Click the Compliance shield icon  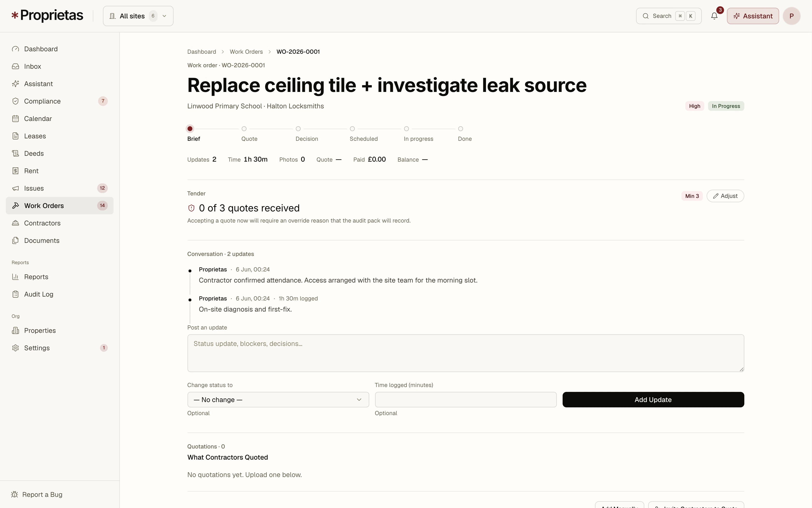(x=15, y=101)
